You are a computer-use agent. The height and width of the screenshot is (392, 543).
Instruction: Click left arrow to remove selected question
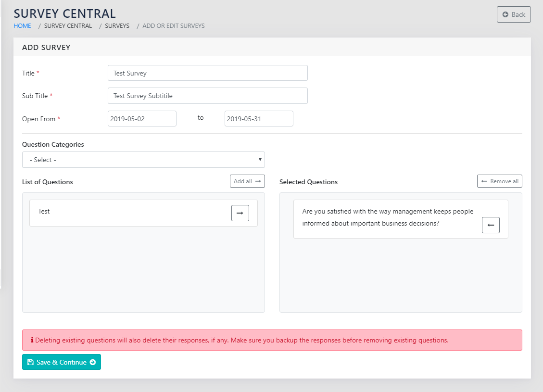(491, 225)
